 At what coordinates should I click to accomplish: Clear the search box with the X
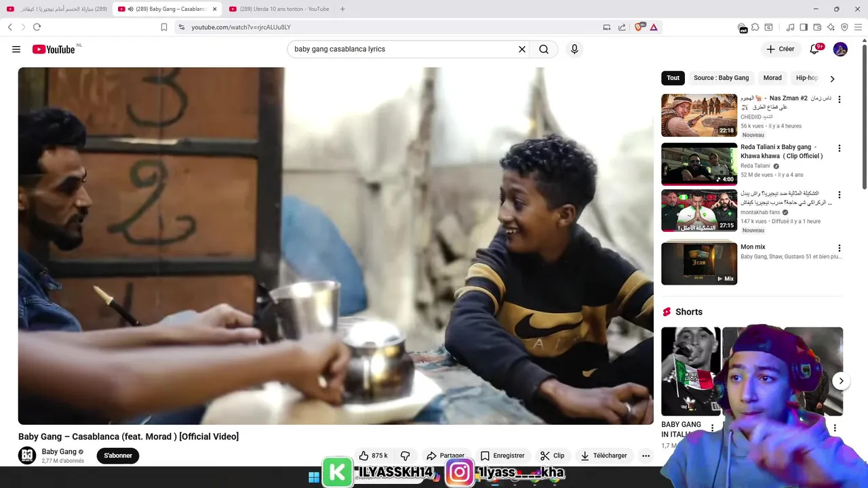[522, 49]
